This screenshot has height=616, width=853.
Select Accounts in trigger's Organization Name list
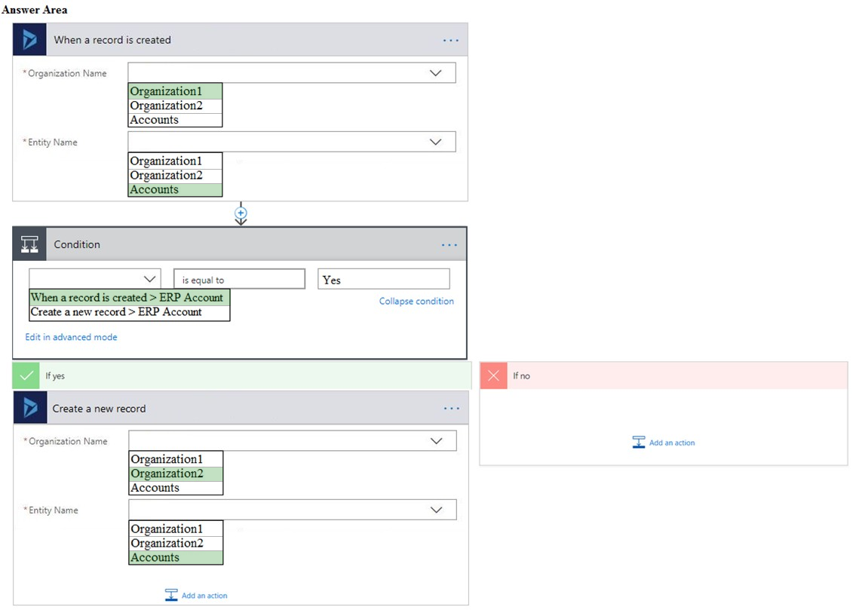(x=175, y=120)
